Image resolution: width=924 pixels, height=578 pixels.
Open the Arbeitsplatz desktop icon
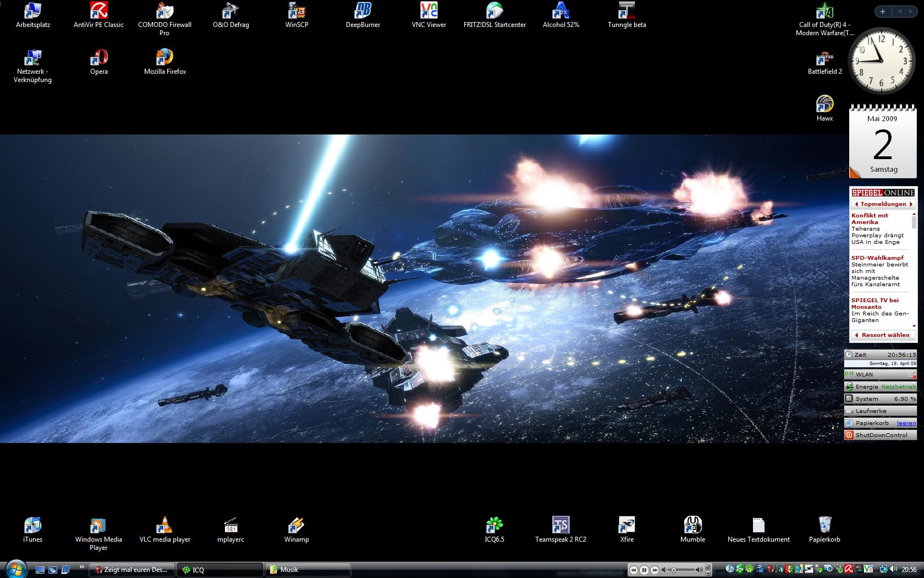tap(32, 15)
